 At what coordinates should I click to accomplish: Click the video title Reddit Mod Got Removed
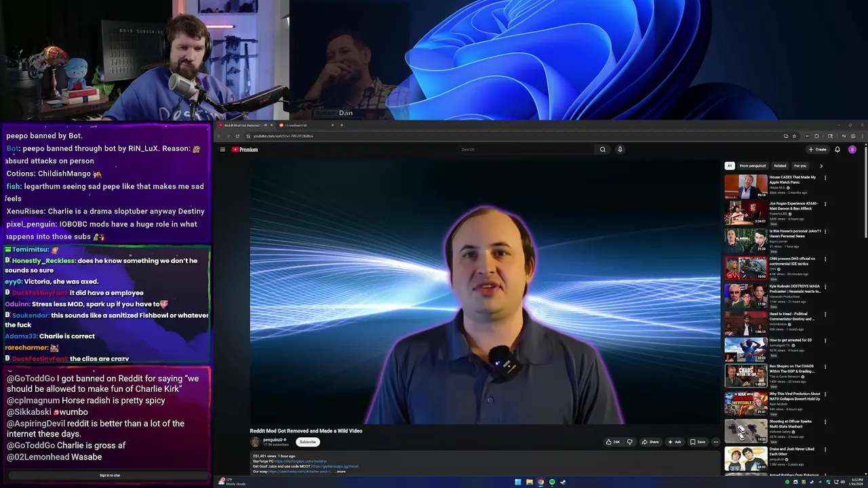coord(306,431)
